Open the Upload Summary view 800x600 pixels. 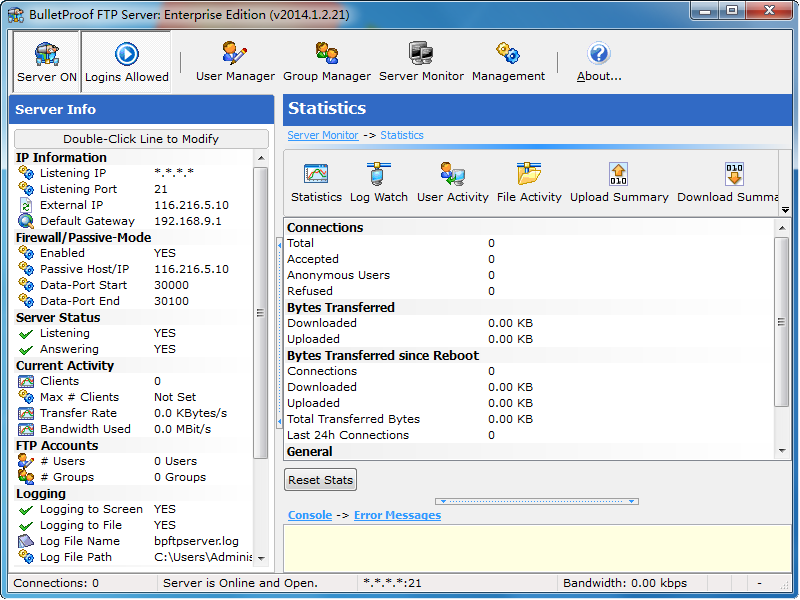pos(619,183)
